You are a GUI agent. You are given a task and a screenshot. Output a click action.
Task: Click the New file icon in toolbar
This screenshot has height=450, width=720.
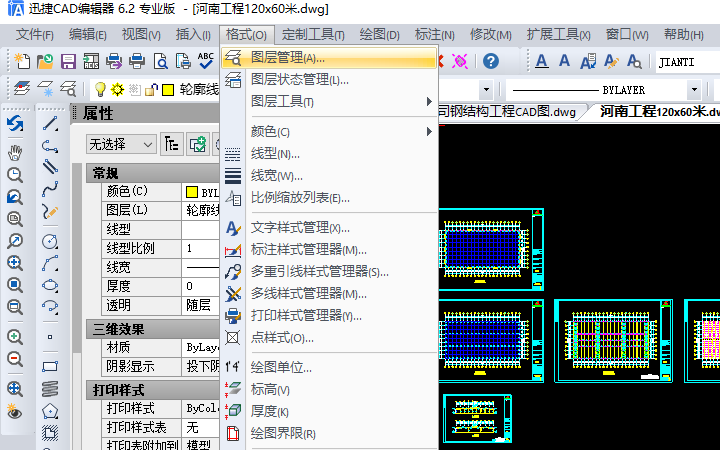(x=22, y=61)
